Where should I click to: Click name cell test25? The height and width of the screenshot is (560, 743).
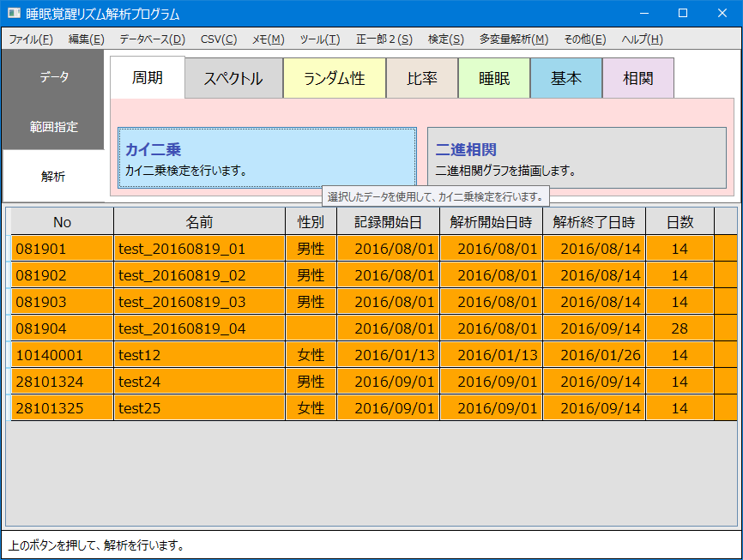pos(200,407)
